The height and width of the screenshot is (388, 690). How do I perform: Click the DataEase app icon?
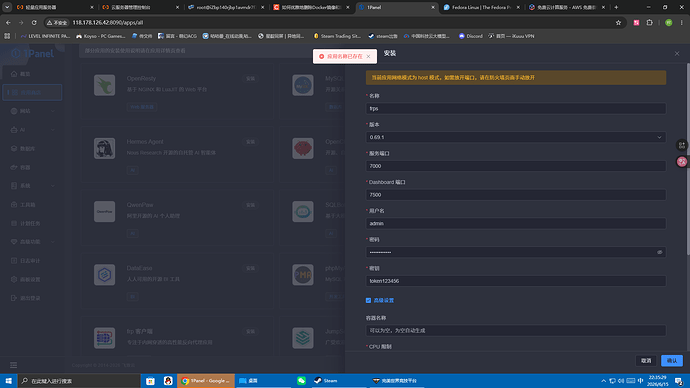104,275
